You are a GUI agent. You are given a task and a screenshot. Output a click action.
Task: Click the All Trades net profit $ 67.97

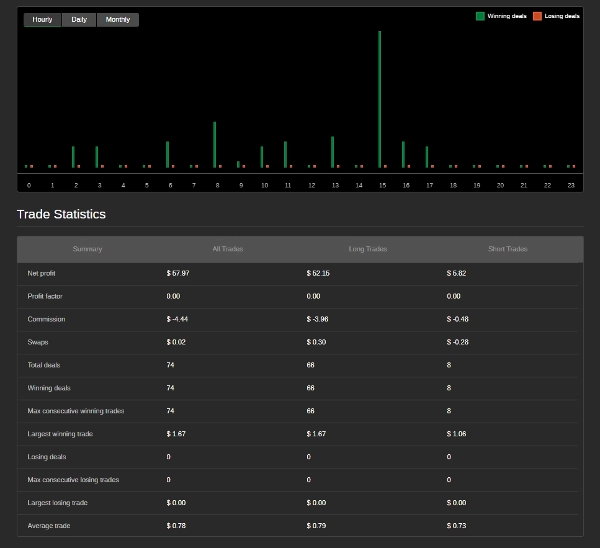pos(178,273)
